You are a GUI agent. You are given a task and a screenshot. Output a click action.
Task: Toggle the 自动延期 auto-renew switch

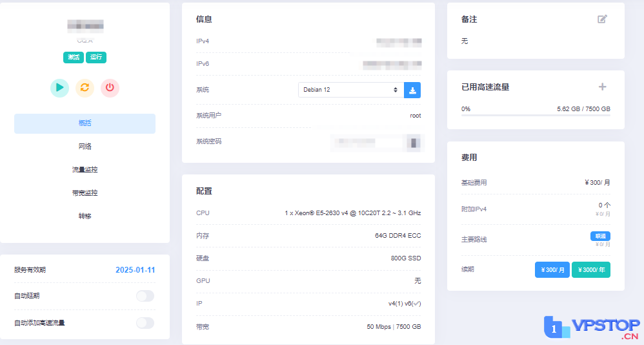pos(145,296)
